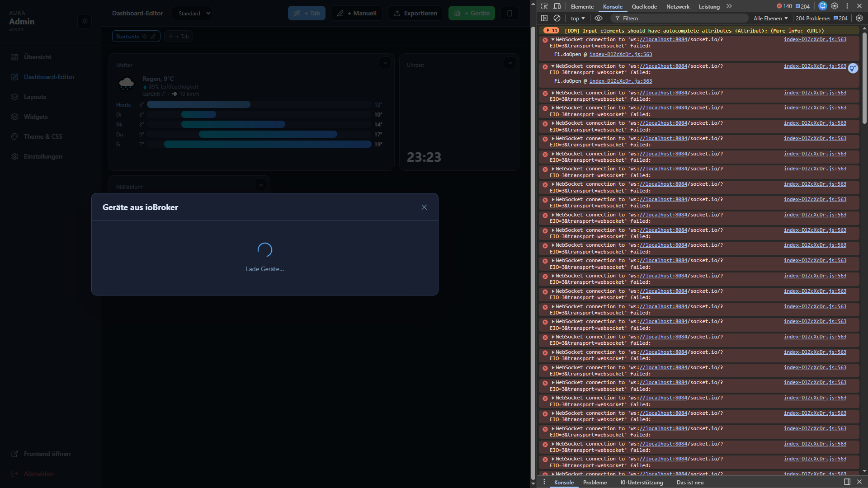Open the console sidebar panel icon

click(x=544, y=18)
